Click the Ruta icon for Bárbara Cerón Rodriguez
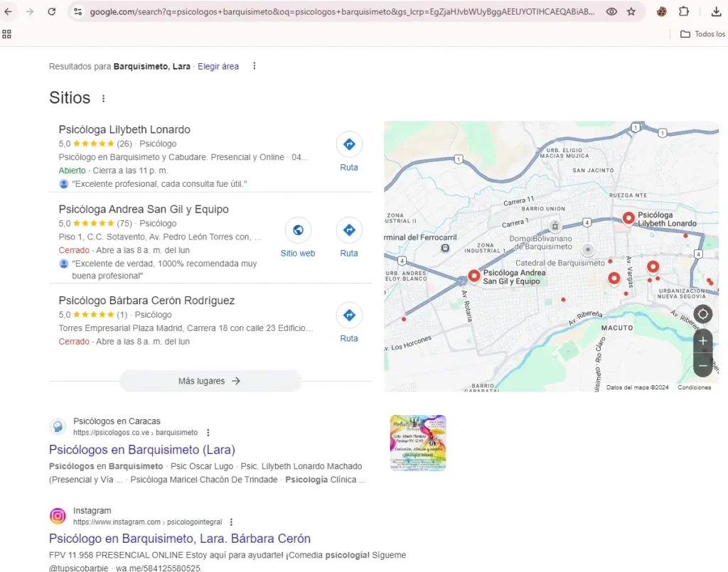This screenshot has height=572, width=728. click(x=349, y=315)
